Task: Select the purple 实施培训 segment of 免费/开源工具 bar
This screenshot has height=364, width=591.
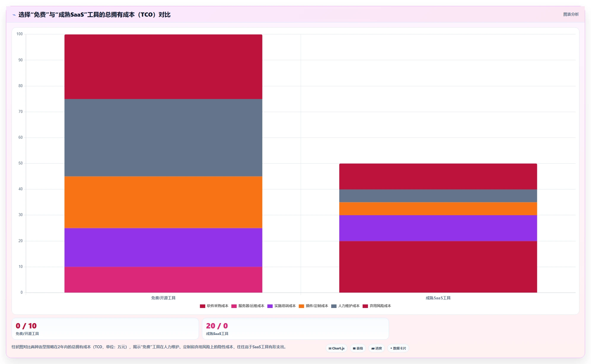Action: (x=163, y=248)
